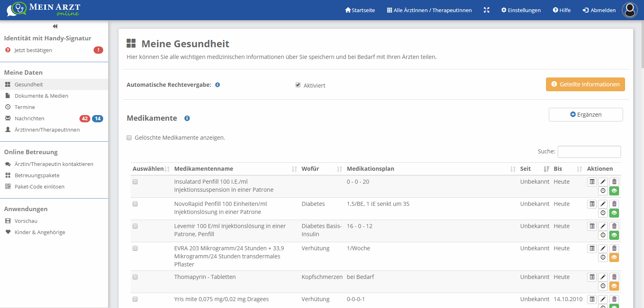
Task: Toggle green visibility eye for Insulatard
Action: point(614,191)
